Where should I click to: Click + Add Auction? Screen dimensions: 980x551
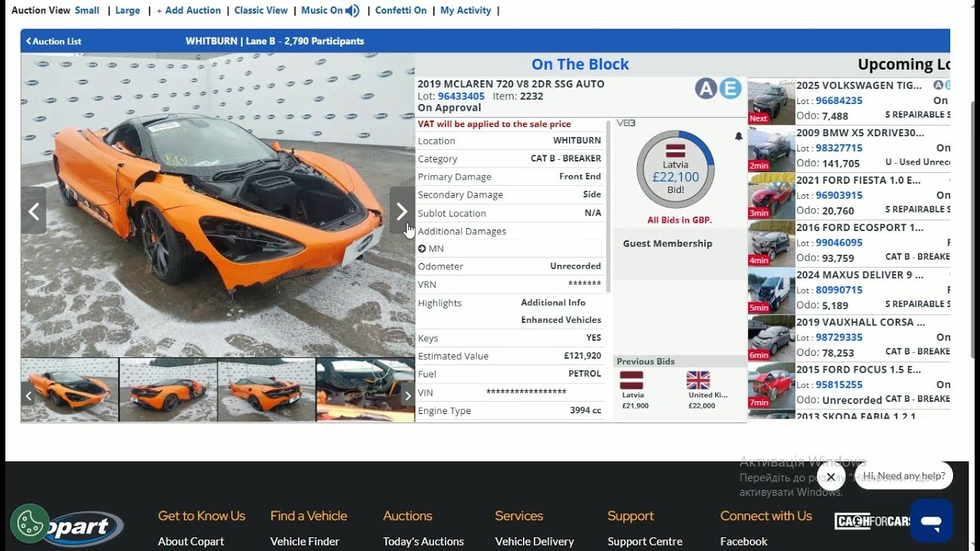coord(188,11)
